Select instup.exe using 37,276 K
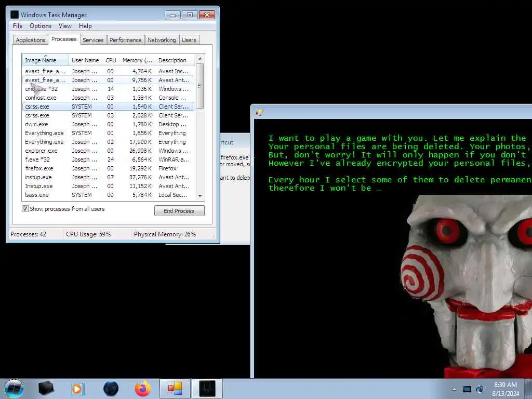532x399 pixels. pyautogui.click(x=109, y=177)
